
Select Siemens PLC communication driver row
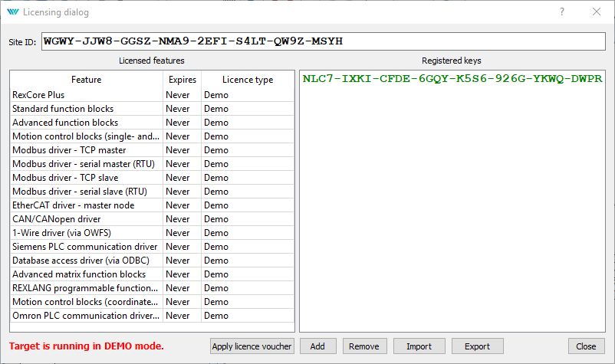point(152,247)
